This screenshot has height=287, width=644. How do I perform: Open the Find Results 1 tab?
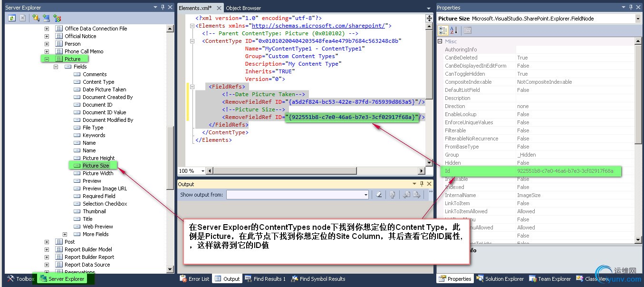pyautogui.click(x=265, y=279)
